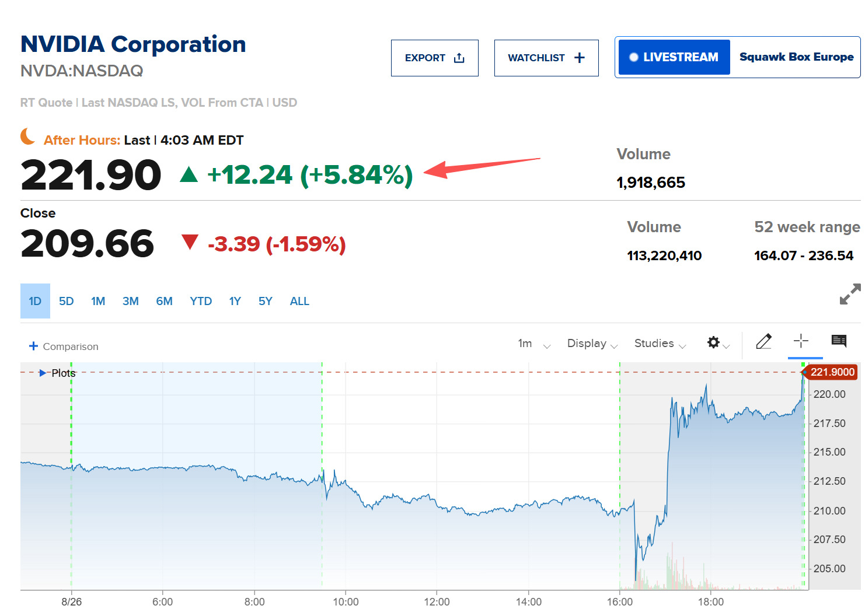The image size is (865, 616).
Task: Select the 1Y range tab
Action: [x=235, y=301]
